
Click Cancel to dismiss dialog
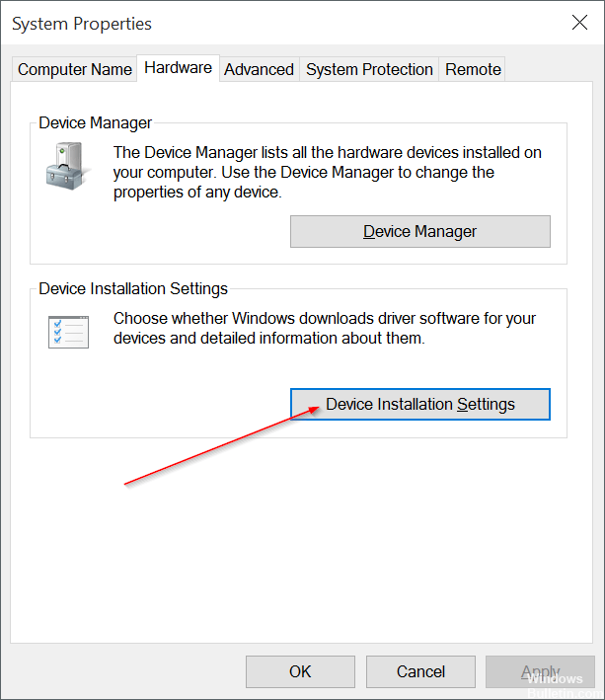click(x=420, y=671)
